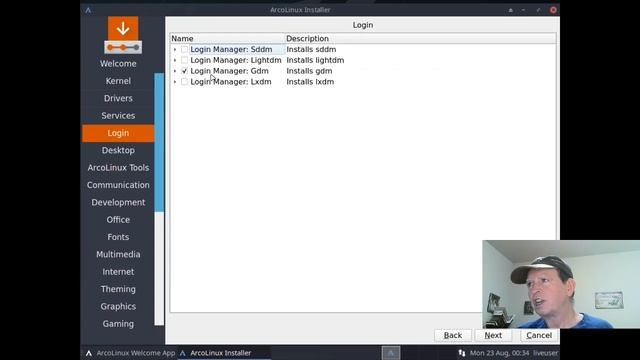Click the liveuser label in the panel
The height and width of the screenshot is (360, 640).
545,353
